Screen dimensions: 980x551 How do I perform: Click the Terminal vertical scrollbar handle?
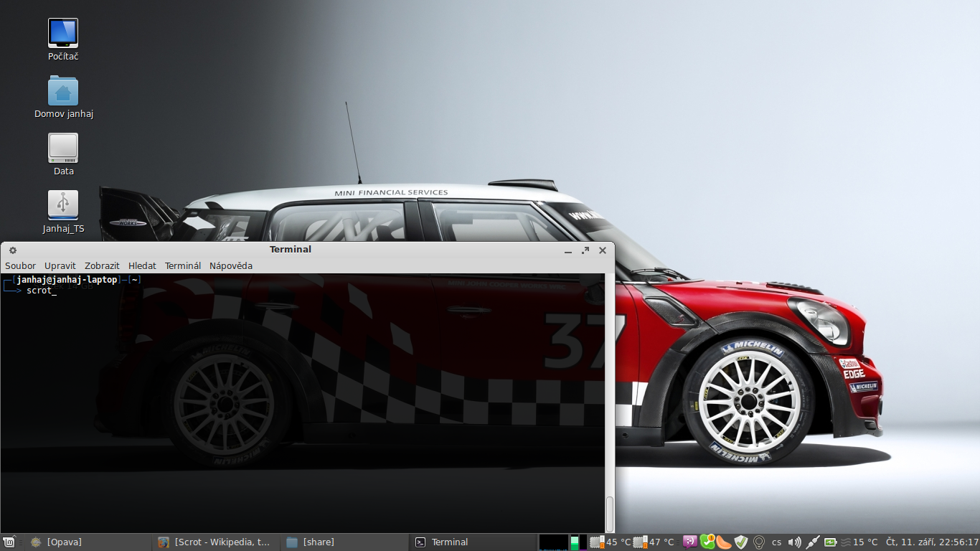[610, 514]
